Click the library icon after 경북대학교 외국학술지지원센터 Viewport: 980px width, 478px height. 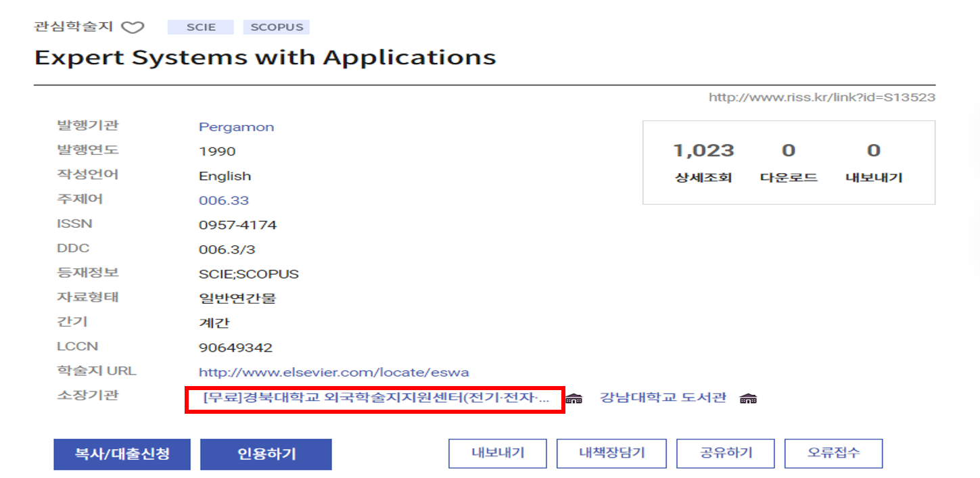(x=574, y=398)
